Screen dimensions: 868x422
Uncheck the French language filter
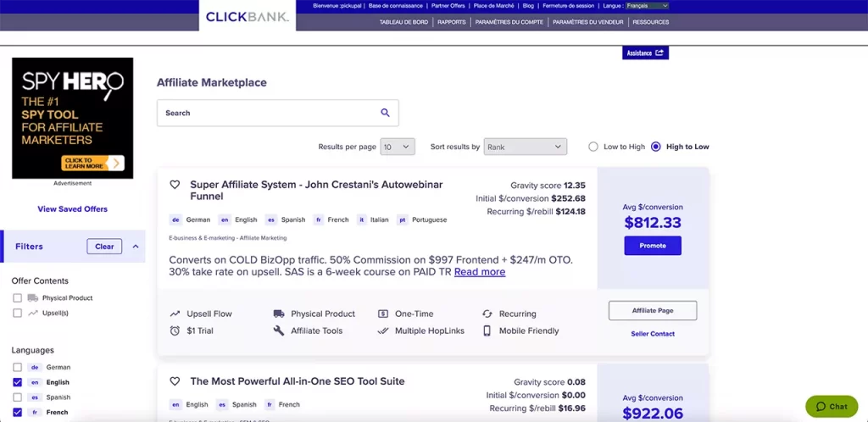coord(17,412)
